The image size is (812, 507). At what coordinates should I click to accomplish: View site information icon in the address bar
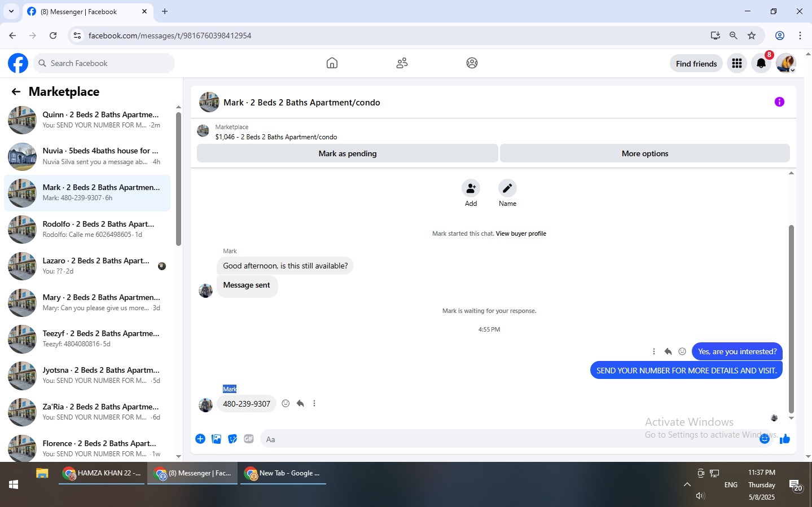pyautogui.click(x=77, y=36)
